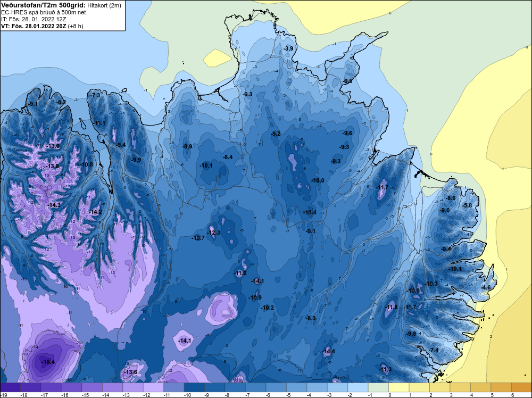Select the light yellow swatch between 0 and 1
This screenshot has height=398, width=532.
[x=399, y=387]
